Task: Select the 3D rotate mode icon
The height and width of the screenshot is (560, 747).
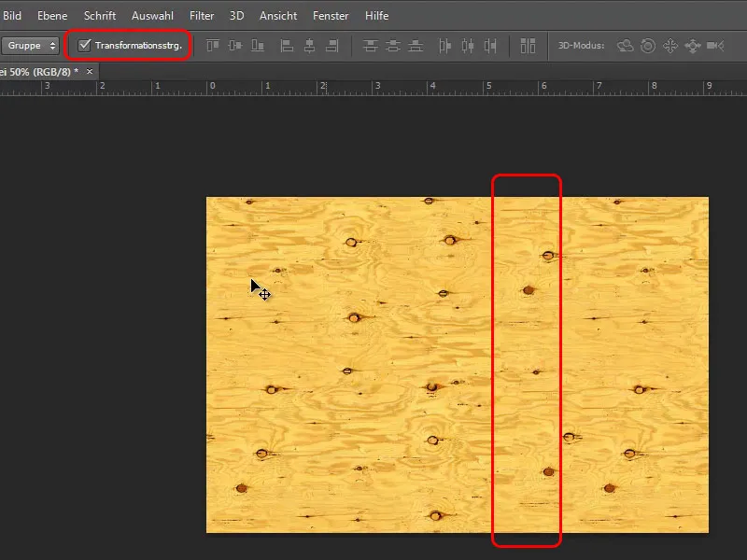Action: click(x=625, y=46)
